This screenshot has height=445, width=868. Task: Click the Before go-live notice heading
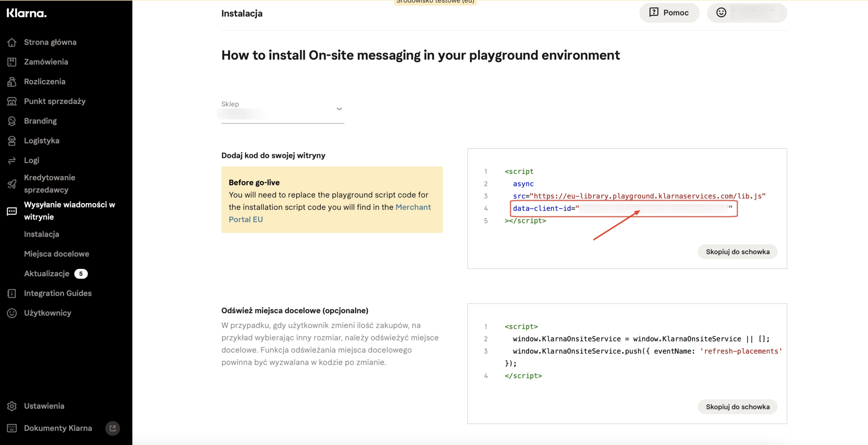pyautogui.click(x=254, y=182)
